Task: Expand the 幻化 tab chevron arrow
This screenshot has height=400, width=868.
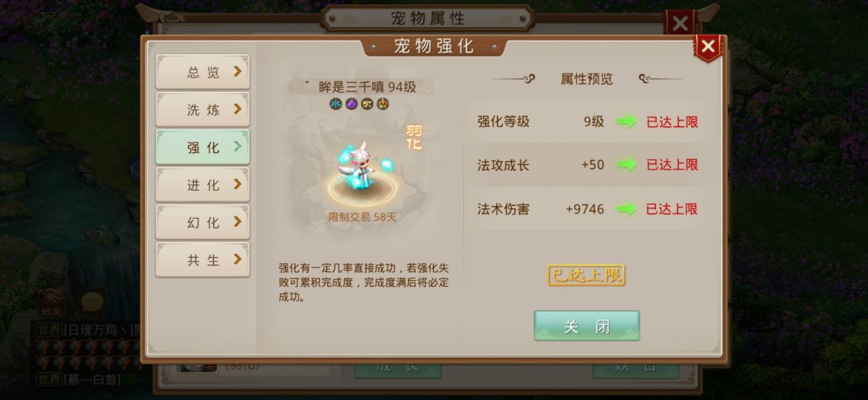Action: 237,222
